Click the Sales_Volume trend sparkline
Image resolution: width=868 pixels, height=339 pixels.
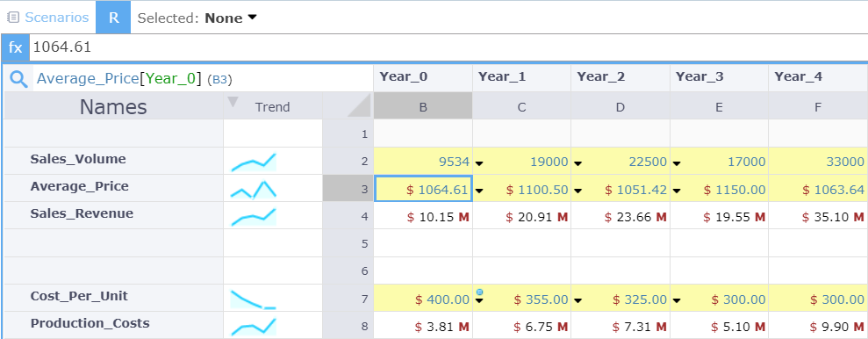point(254,162)
